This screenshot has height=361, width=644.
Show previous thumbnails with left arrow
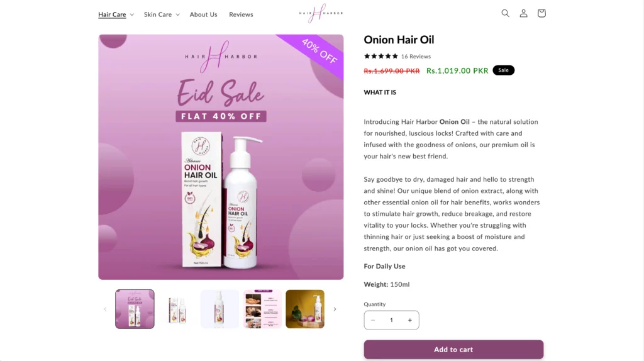tap(105, 309)
